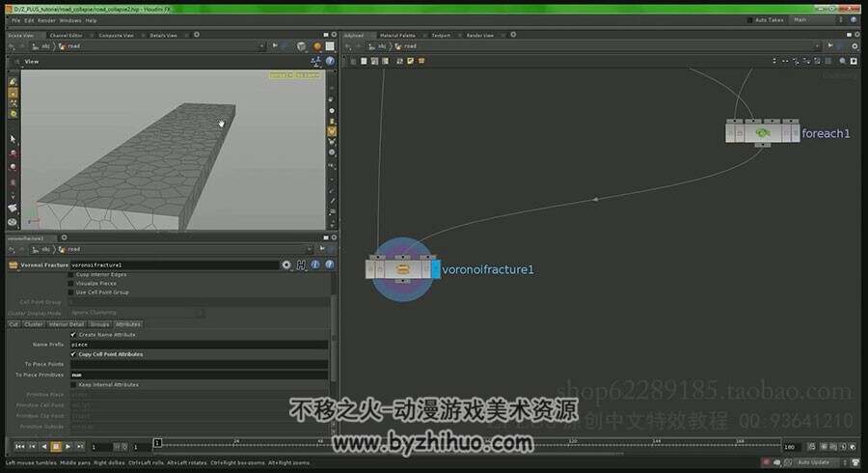Click obj in the network path
The height and width of the screenshot is (473, 868).
(381, 46)
